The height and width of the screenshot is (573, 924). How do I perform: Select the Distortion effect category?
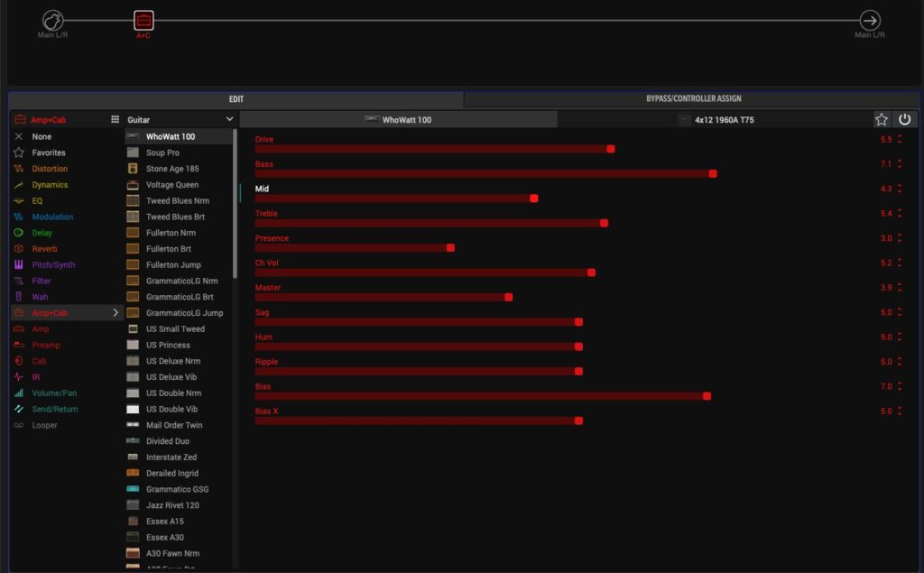tap(50, 169)
